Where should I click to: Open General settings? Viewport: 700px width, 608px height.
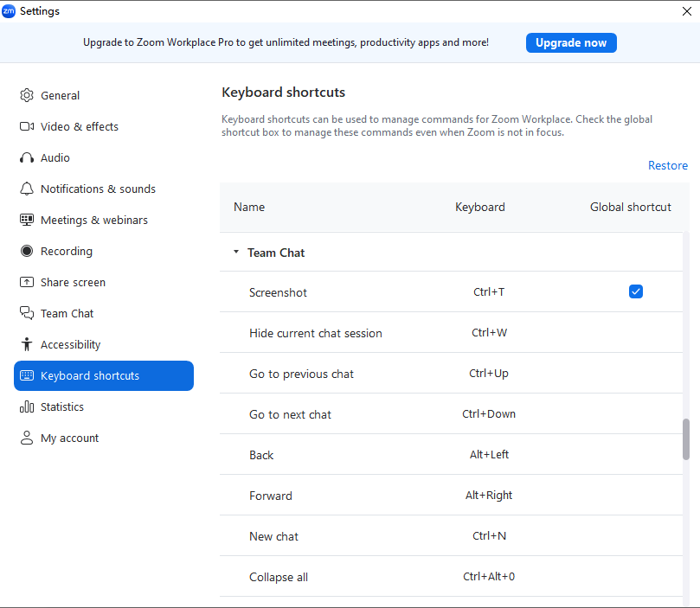click(104, 95)
